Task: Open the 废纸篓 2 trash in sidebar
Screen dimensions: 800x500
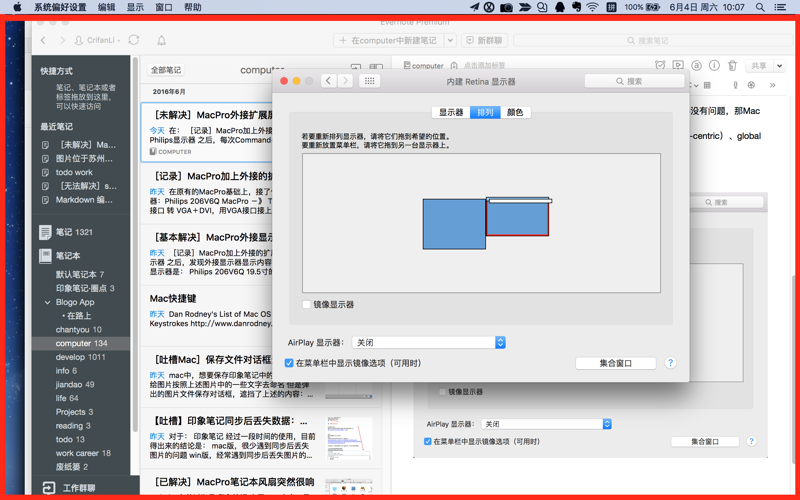Action: tap(72, 467)
